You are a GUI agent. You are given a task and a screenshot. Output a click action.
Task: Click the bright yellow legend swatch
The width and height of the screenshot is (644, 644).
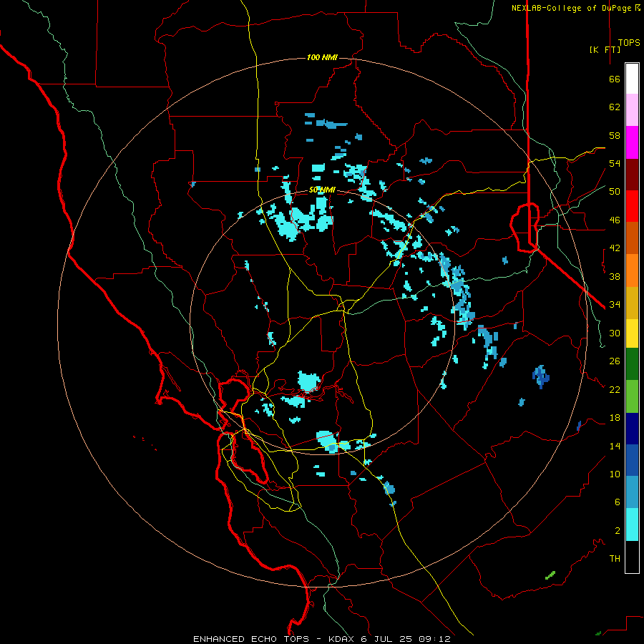[632, 333]
